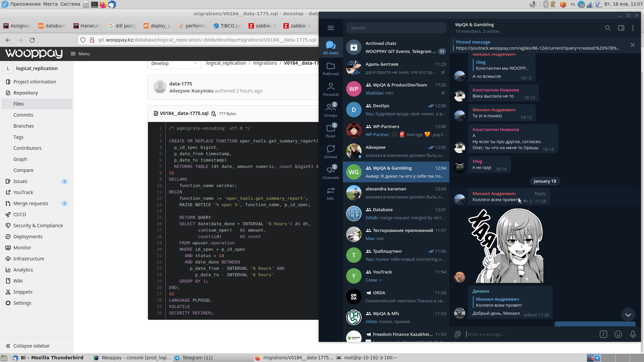Open the YouTrack chat in Telegram

[396, 276]
